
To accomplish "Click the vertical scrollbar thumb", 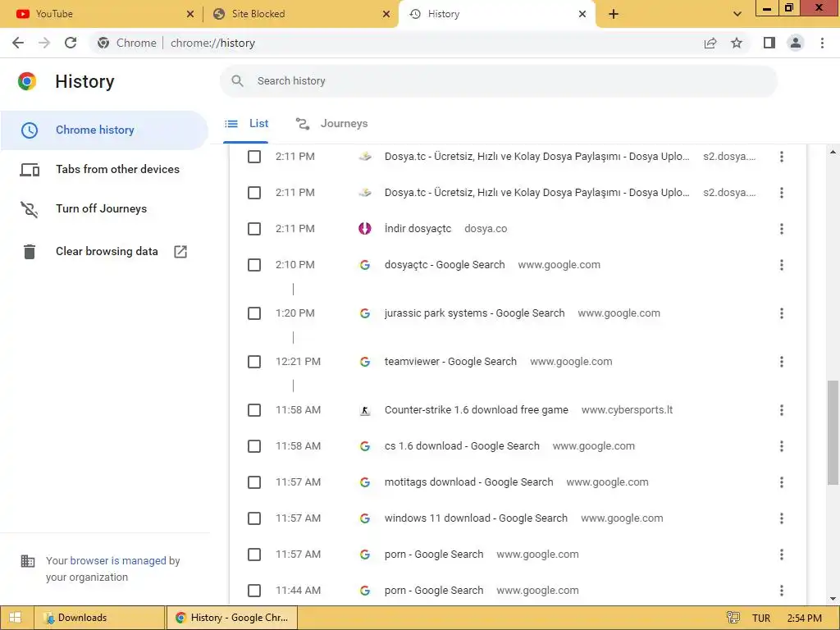I will 833,432.
